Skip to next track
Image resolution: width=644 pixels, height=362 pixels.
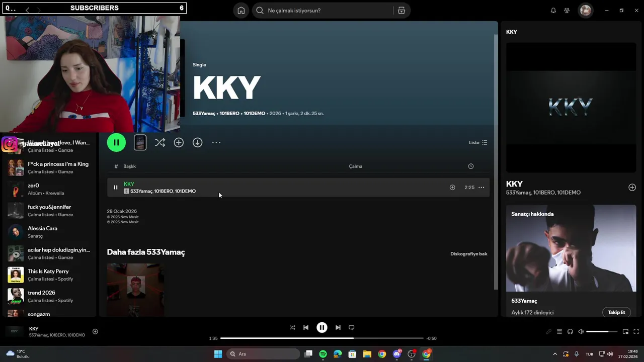coord(338,327)
